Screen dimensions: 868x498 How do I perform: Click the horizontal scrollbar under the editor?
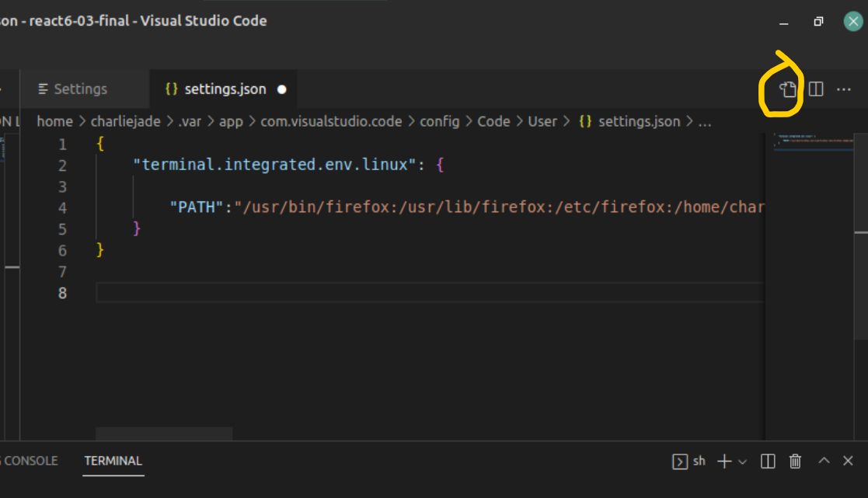tap(164, 434)
